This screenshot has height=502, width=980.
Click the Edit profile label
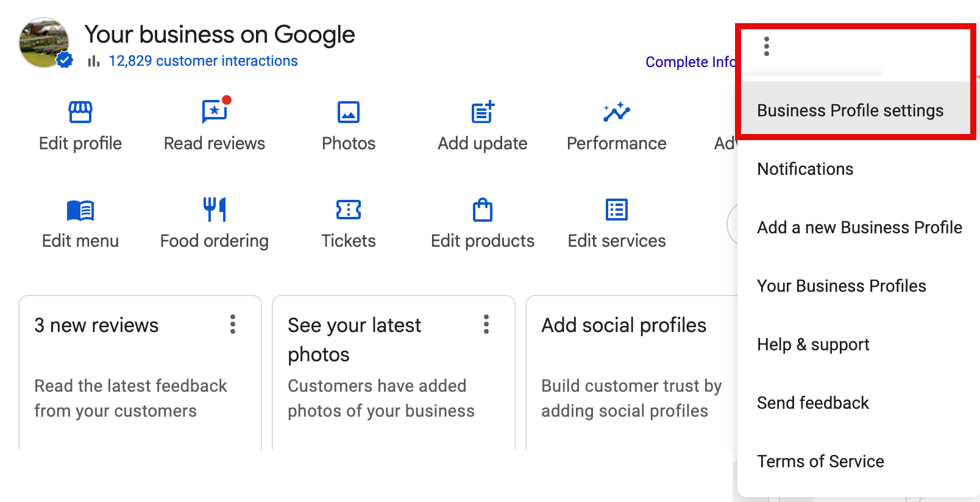80,143
